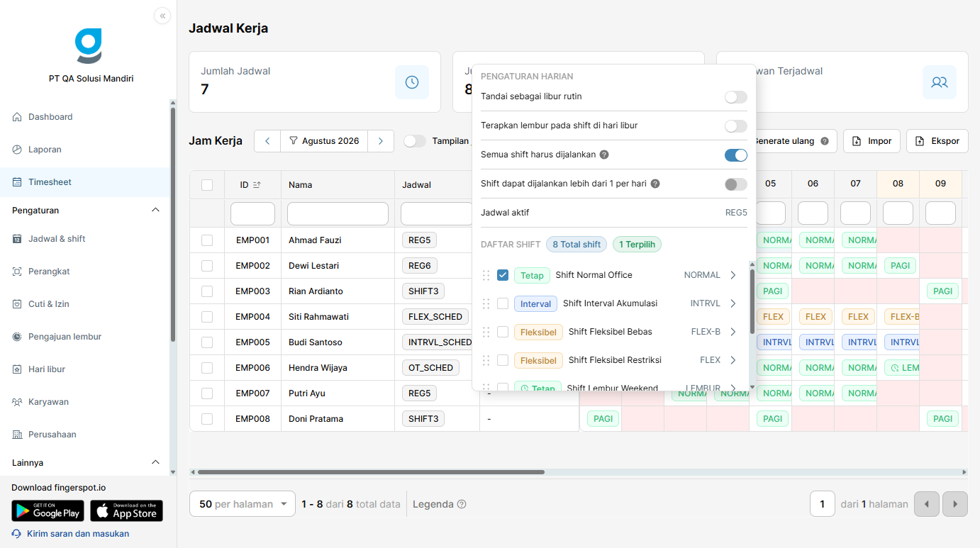This screenshot has width=980, height=548.
Task: Go to next page arrow in pagination
Action: point(955,504)
